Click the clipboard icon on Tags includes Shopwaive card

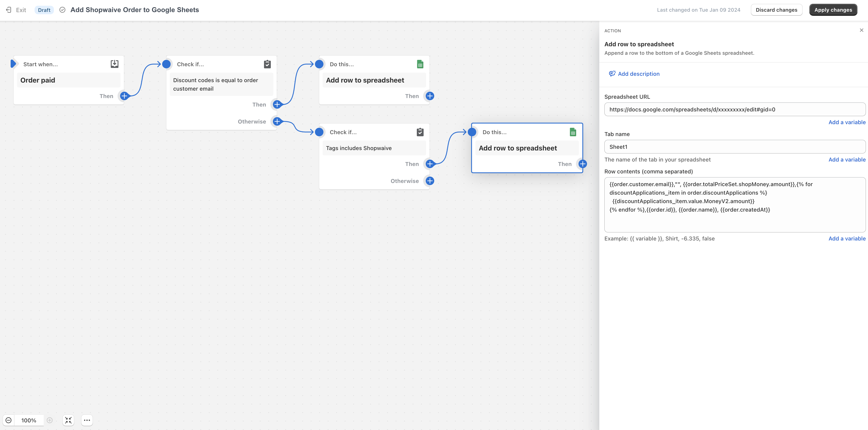tap(420, 132)
